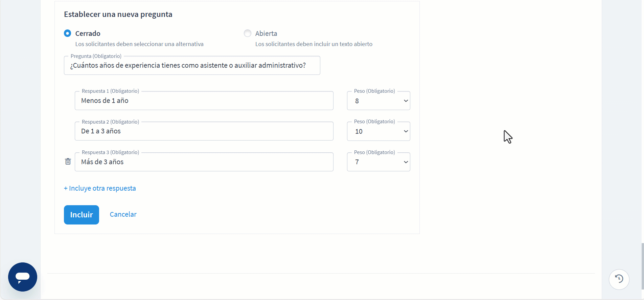Open the Peso dropdown for Respuesta 1
Image resolution: width=644 pixels, height=300 pixels.
(x=378, y=101)
